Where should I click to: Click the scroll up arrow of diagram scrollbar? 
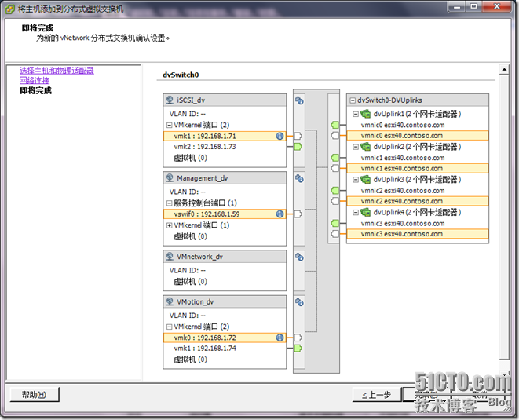coord(504,70)
